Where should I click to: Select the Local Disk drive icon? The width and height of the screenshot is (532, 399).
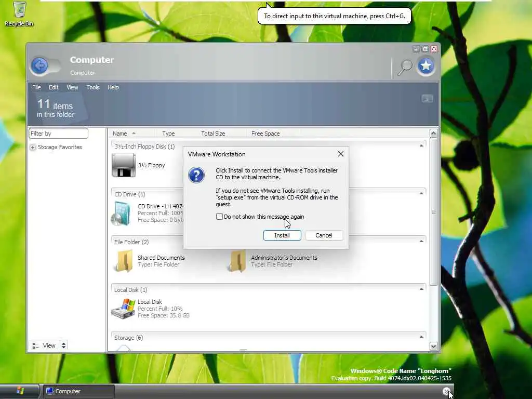coord(123,309)
